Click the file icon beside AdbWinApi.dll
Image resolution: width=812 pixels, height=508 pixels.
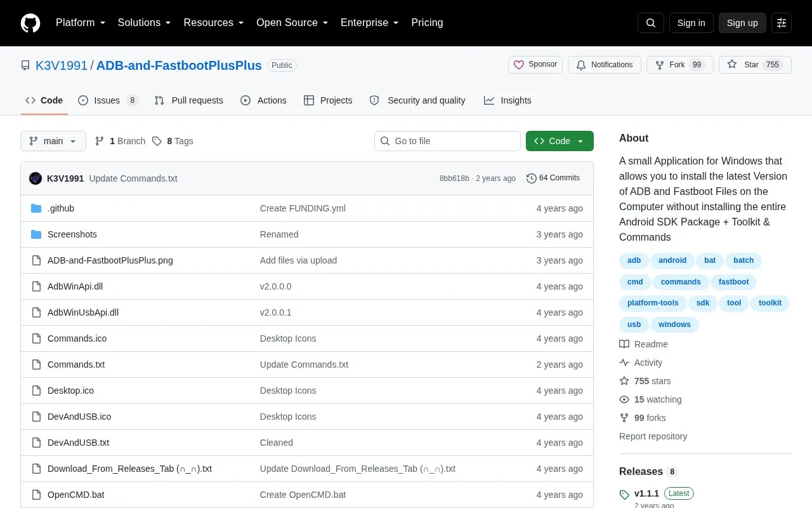(36, 286)
